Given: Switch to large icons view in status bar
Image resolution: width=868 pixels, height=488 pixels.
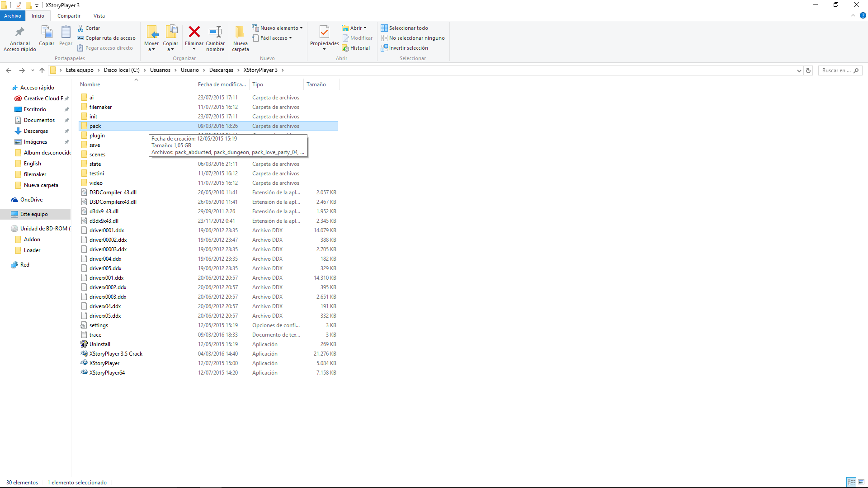Looking at the screenshot, I should [x=861, y=482].
